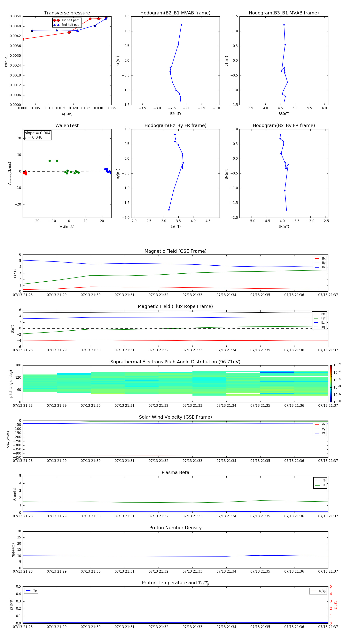
Task: Click the Bx' legend entry in Flux Rope plot
Action: (x=320, y=314)
